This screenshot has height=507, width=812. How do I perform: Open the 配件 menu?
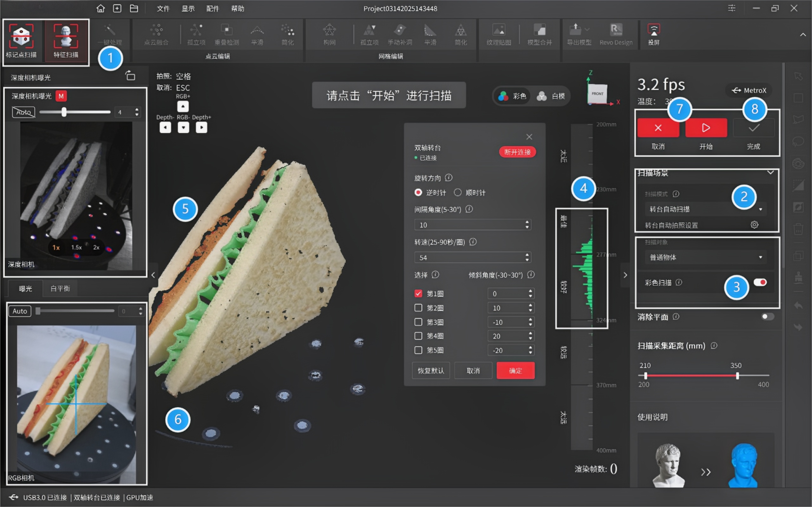[213, 8]
